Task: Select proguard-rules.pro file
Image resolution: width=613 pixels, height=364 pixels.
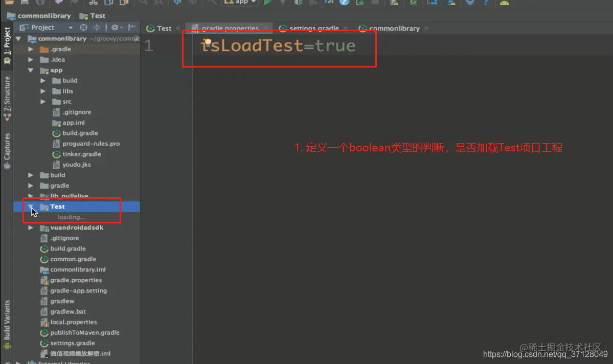Action: pos(91,144)
